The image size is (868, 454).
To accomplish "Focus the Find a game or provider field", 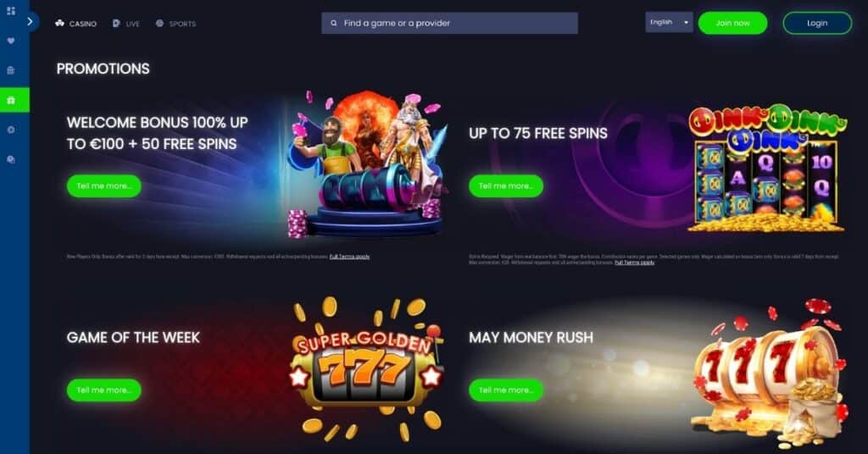I will tap(449, 23).
